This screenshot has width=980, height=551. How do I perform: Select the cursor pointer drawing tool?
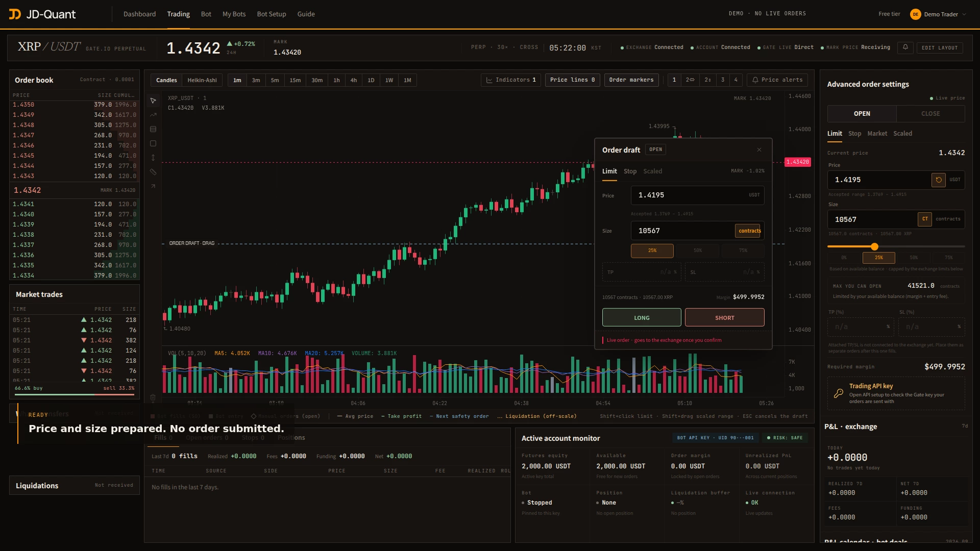pos(153,101)
